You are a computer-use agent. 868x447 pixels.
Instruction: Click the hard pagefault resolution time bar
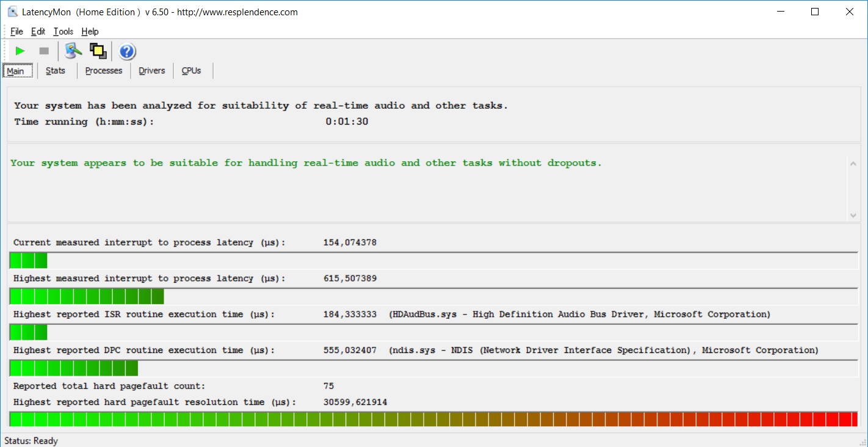click(x=433, y=419)
